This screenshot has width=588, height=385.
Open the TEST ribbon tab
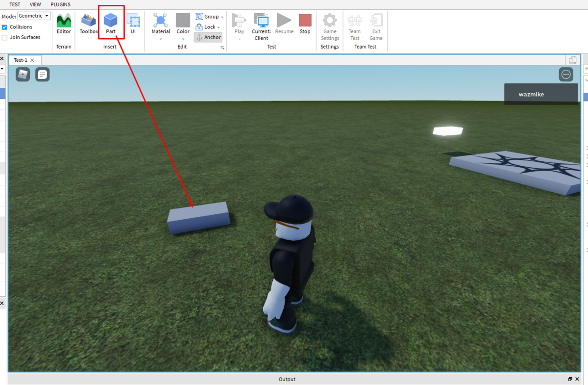pos(15,4)
